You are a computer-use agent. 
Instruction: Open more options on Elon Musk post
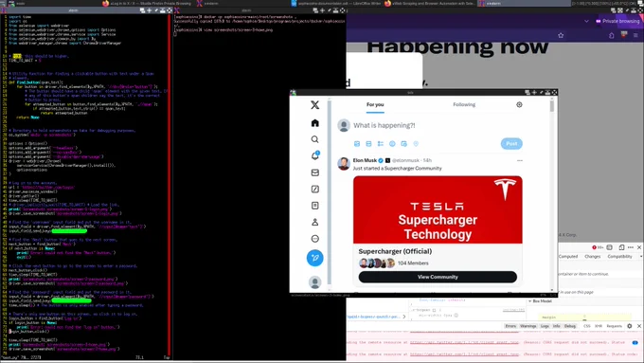[520, 160]
